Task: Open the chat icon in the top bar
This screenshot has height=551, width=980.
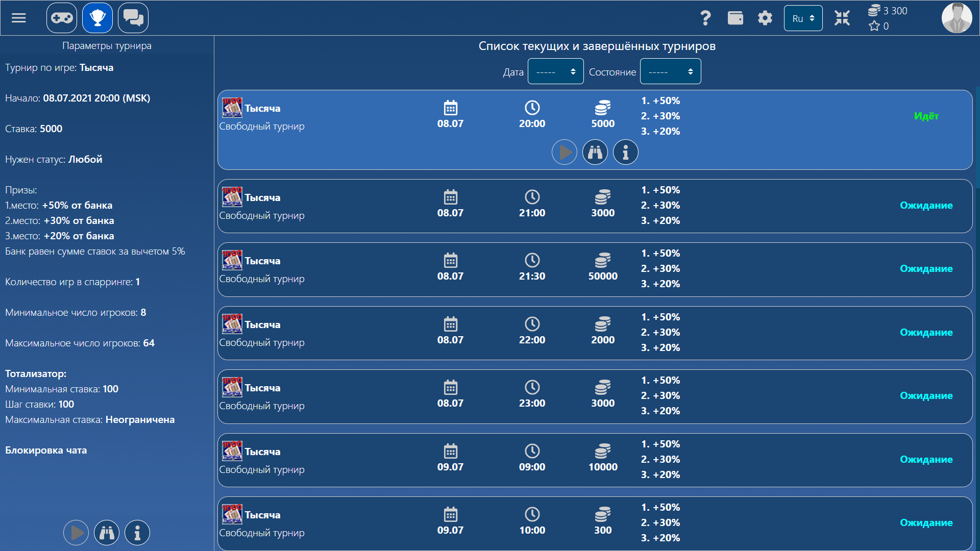Action: click(x=133, y=18)
